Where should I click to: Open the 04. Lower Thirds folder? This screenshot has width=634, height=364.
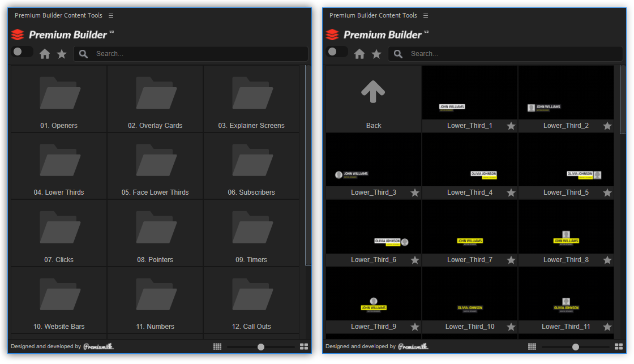[59, 166]
